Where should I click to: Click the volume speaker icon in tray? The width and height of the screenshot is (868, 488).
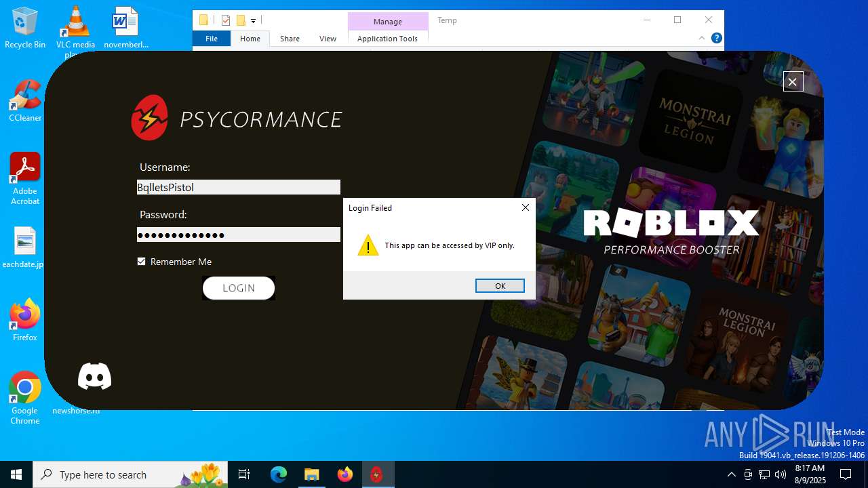pyautogui.click(x=781, y=474)
